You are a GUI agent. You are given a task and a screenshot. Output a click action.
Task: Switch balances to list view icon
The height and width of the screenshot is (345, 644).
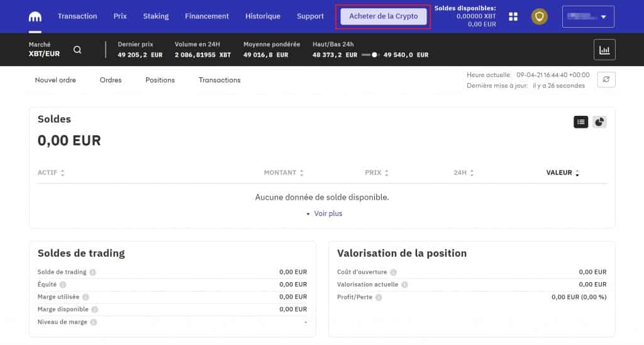coord(580,122)
